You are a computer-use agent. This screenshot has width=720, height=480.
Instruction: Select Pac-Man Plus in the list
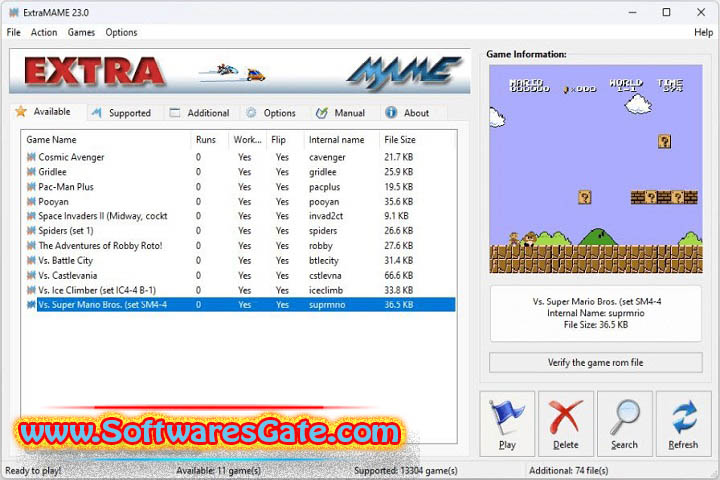(239, 186)
